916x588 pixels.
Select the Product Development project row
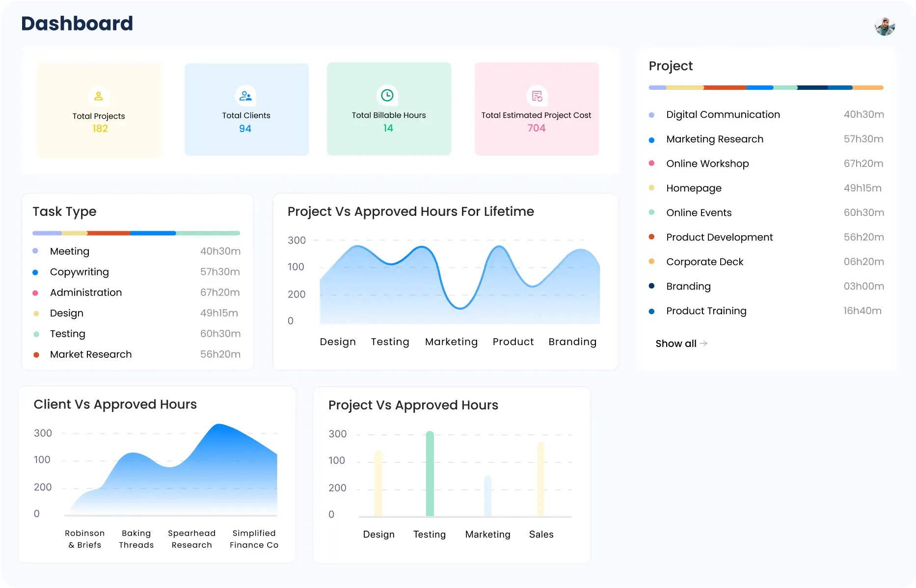766,237
